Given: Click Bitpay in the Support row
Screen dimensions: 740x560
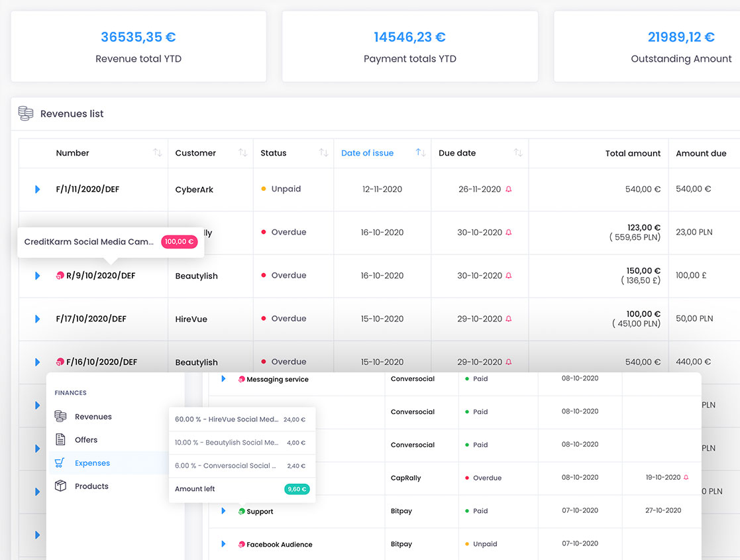Looking at the screenshot, I should 401,511.
